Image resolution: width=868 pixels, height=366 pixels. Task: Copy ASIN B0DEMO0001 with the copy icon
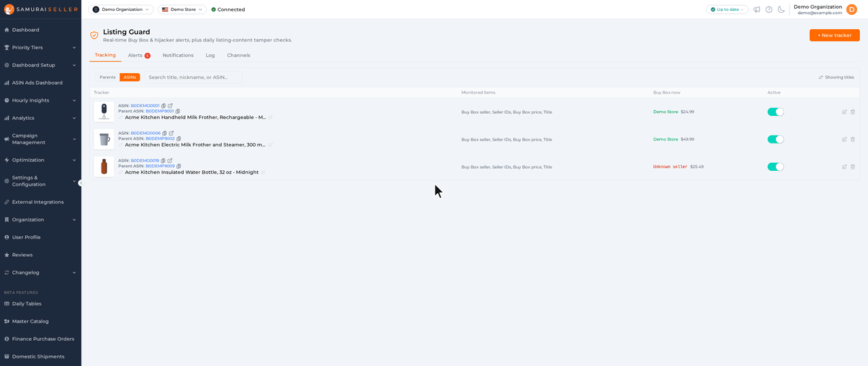(x=163, y=106)
